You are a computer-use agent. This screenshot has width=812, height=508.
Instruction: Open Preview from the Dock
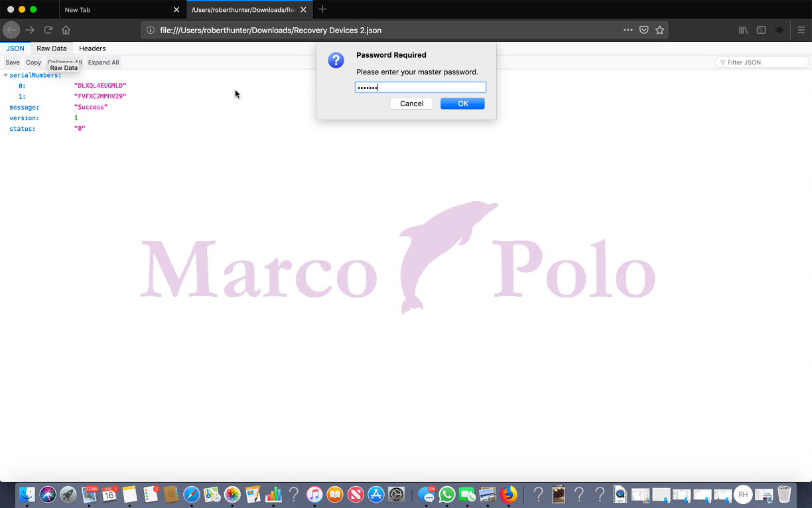tap(488, 494)
